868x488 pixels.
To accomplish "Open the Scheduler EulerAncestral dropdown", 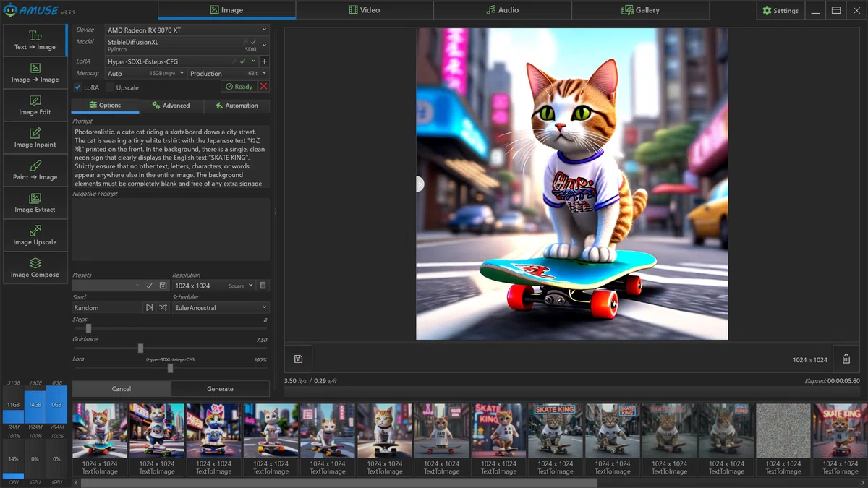I will click(x=221, y=307).
